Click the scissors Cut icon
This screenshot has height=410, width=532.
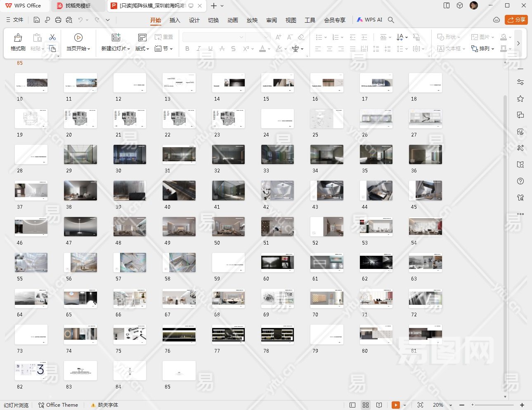[52, 38]
